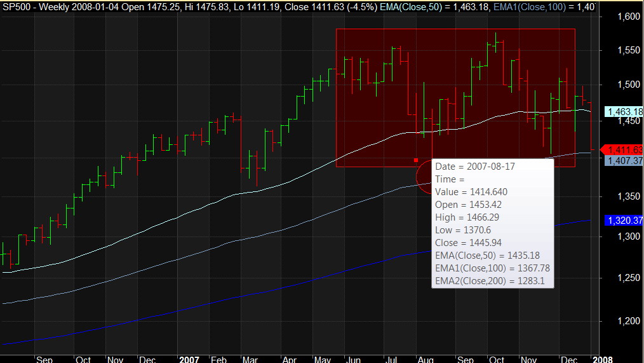This screenshot has width=644, height=363.
Task: Click the 1,500 price axis label
Action: coord(629,85)
